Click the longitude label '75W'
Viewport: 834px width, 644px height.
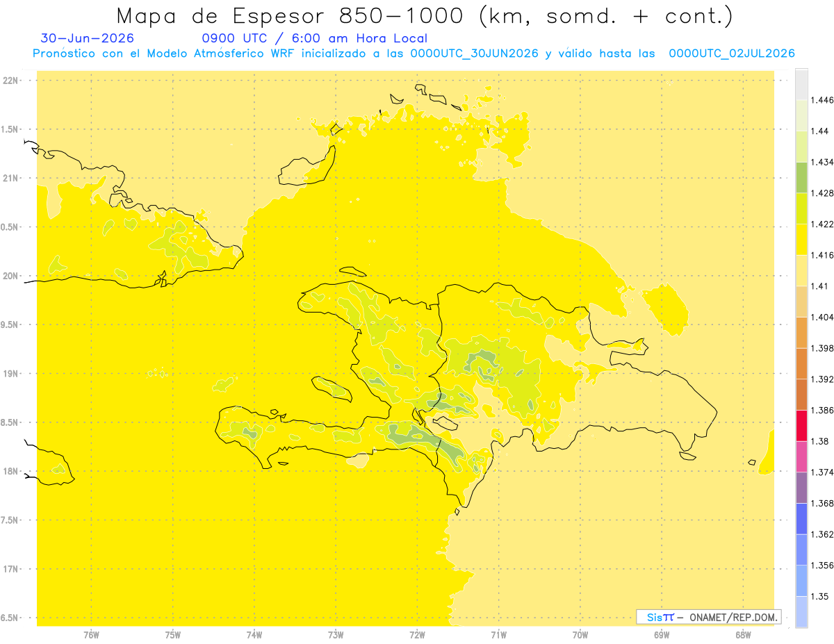pos(172,634)
